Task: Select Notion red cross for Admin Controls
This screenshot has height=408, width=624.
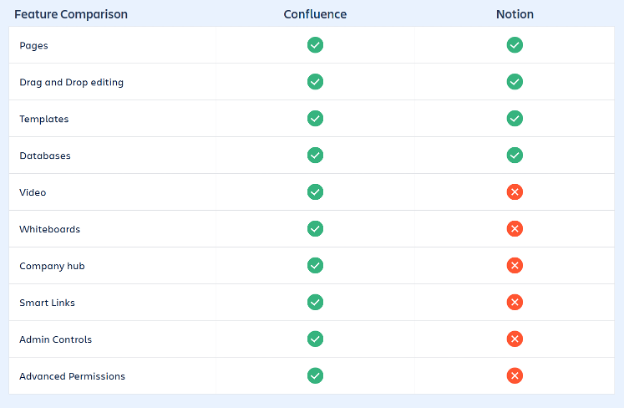Action: pos(515,339)
